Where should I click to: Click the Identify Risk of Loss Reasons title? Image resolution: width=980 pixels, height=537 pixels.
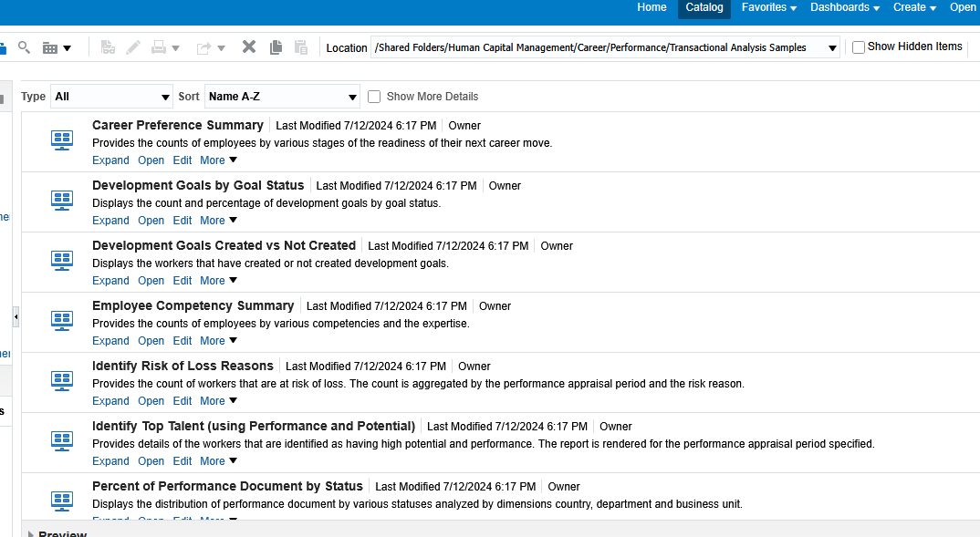tap(183, 366)
